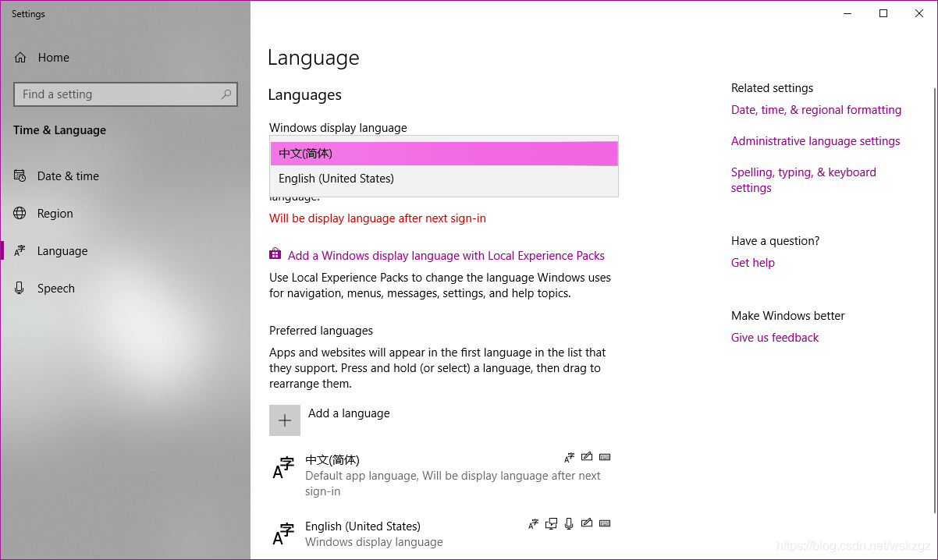Screen dimensions: 938x560
Task: Click the red 'Will be display language after next sign-in' text
Action: [x=378, y=218]
